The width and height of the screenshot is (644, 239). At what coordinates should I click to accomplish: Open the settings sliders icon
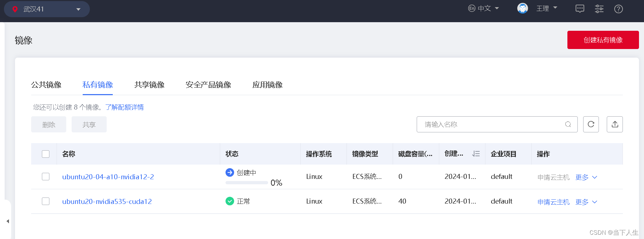(x=599, y=9)
